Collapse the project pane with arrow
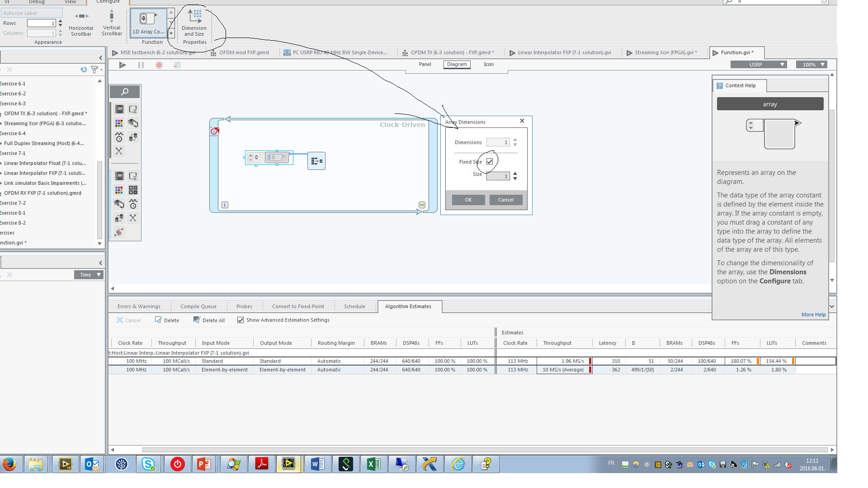Image resolution: width=868 pixels, height=488 pixels. click(x=100, y=58)
